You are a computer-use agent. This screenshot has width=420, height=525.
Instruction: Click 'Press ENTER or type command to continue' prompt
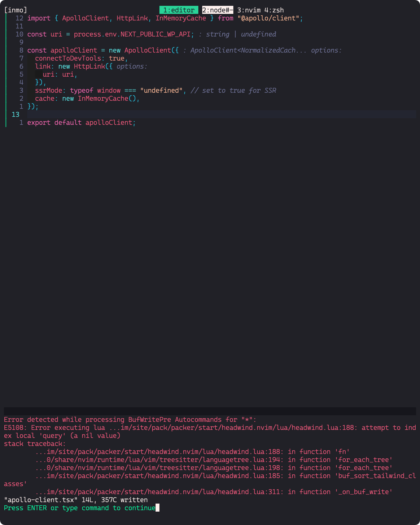[79, 508]
